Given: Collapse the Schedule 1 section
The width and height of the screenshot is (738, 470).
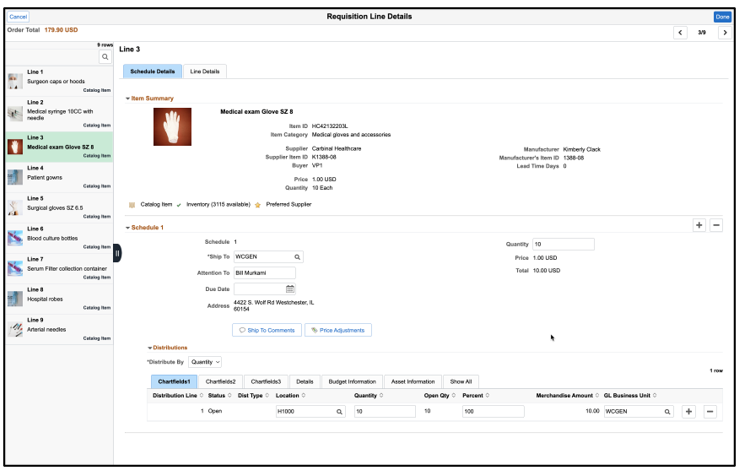Looking at the screenshot, I should coord(128,228).
